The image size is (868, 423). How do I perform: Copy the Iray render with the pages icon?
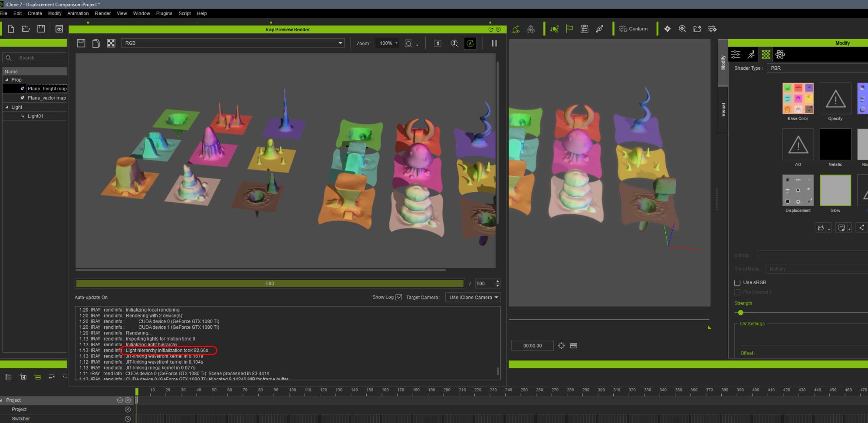[96, 43]
